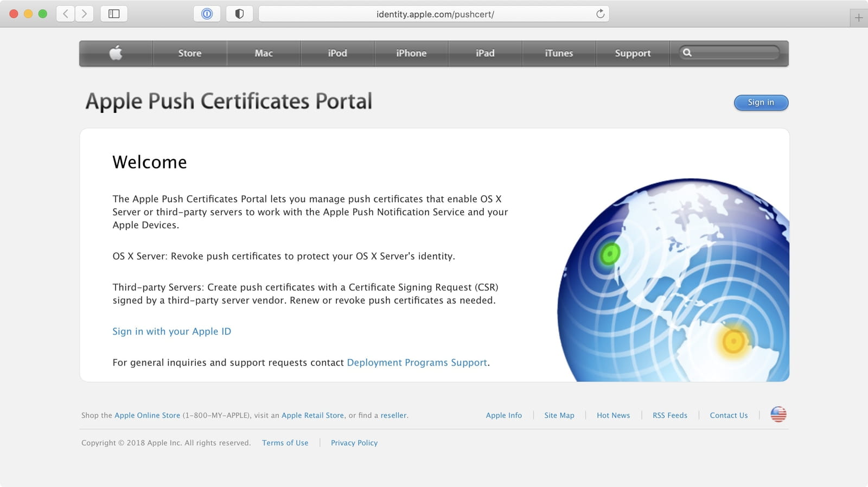Click the globe illustration image
Screen dimensions: 868x487
click(x=673, y=280)
